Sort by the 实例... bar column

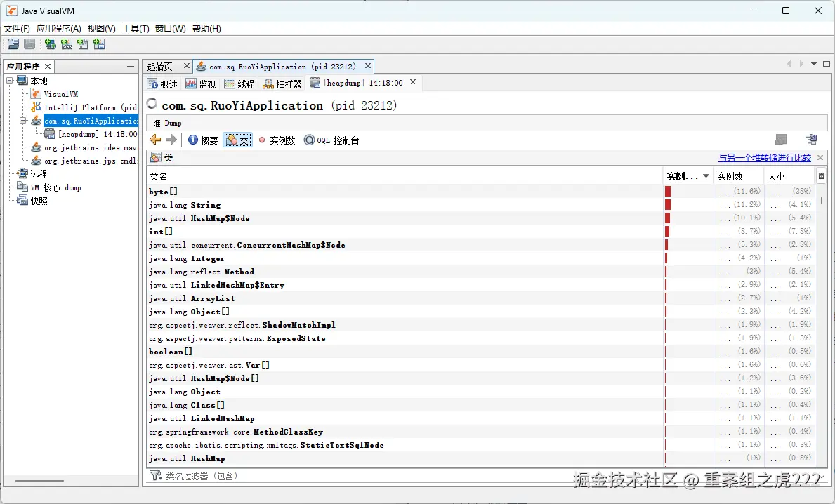pyautogui.click(x=688, y=176)
